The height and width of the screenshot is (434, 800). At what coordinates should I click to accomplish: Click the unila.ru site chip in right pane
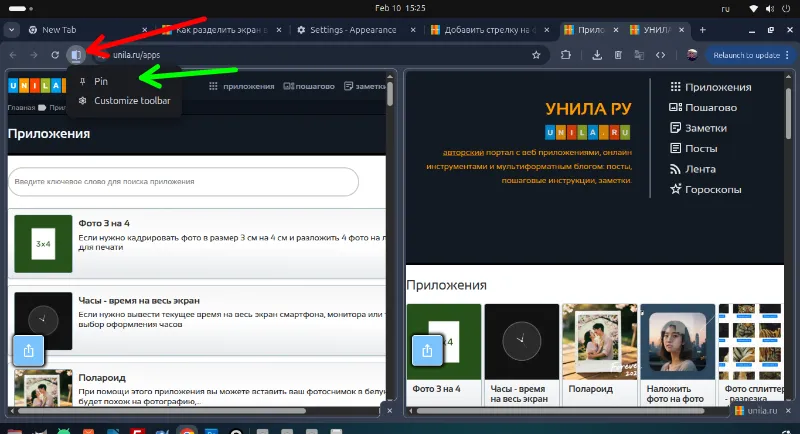[757, 411]
